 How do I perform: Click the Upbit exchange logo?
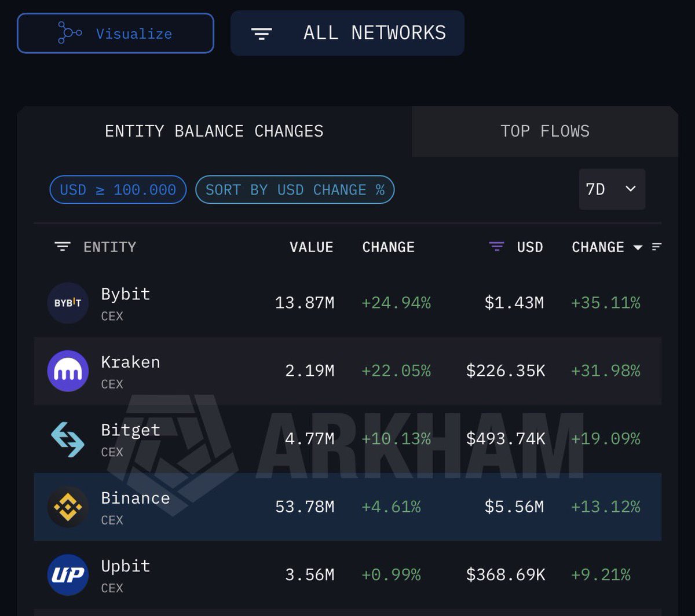[x=68, y=575]
